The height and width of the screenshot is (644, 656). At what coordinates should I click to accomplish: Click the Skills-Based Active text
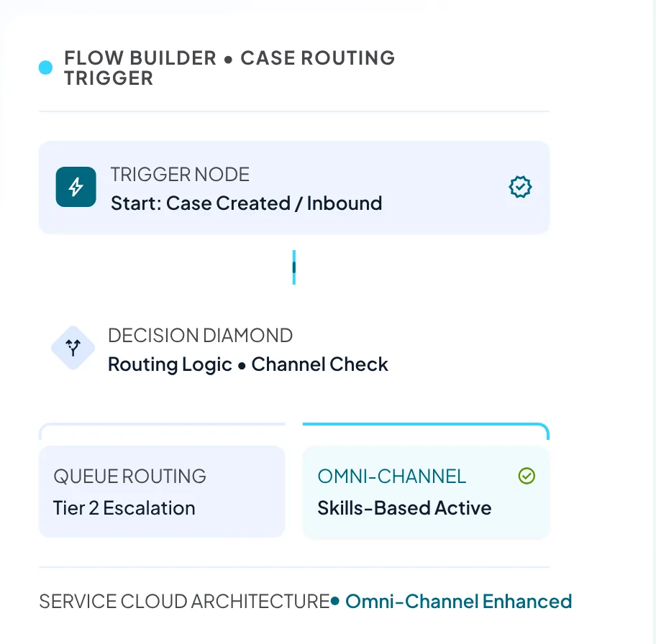coord(404,508)
